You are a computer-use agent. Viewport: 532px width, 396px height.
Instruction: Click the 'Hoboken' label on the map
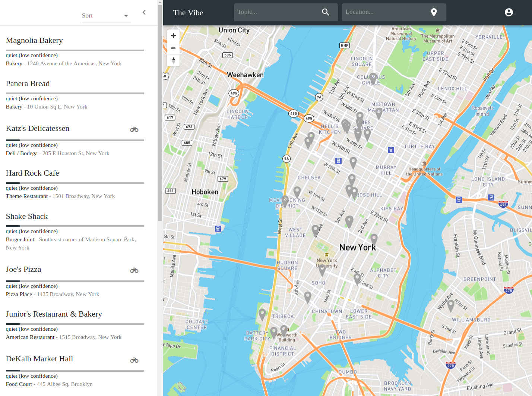[205, 192]
